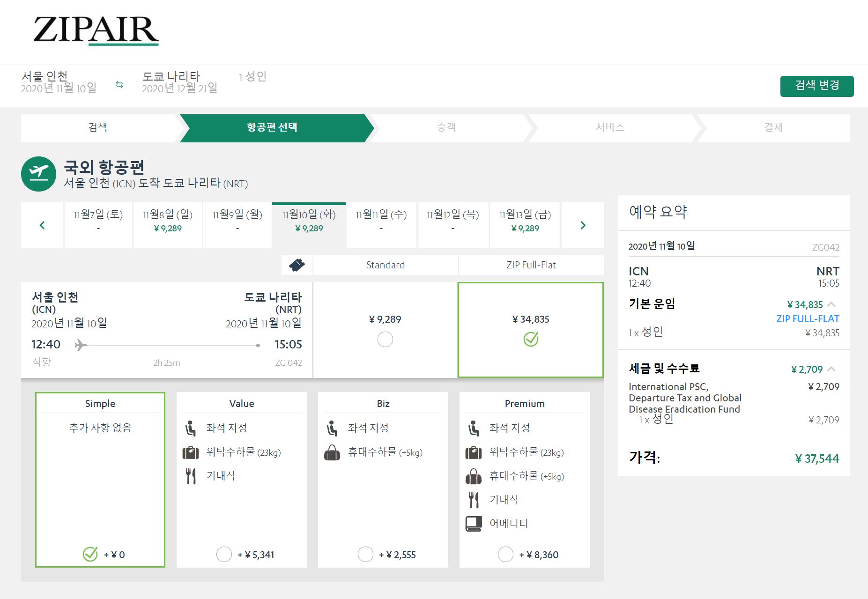Click the seat selection icon in Premium
Viewport: 868px width, 599px height.
pyautogui.click(x=473, y=428)
